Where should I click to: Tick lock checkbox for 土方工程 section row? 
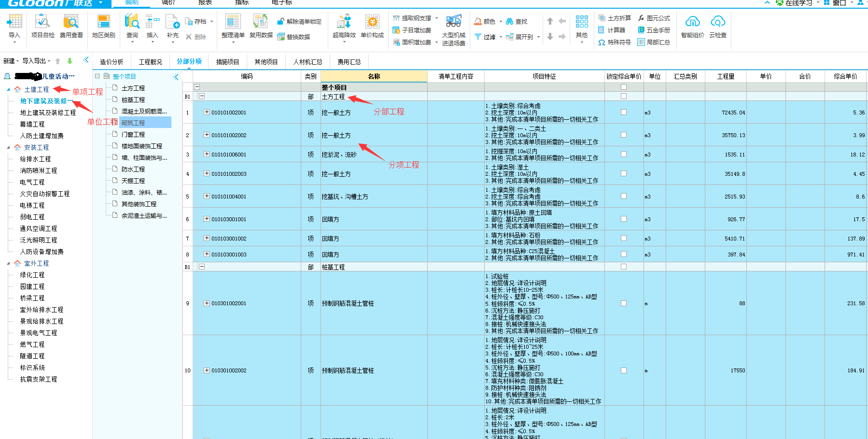(x=623, y=96)
